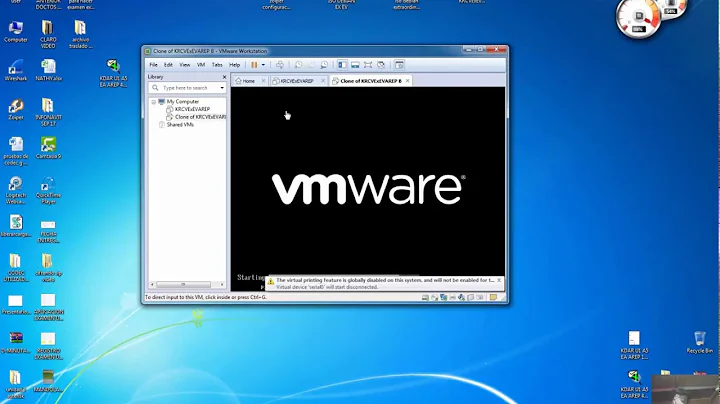
Task: Click the CD/DVD drive status icon
Action: [x=434, y=297]
